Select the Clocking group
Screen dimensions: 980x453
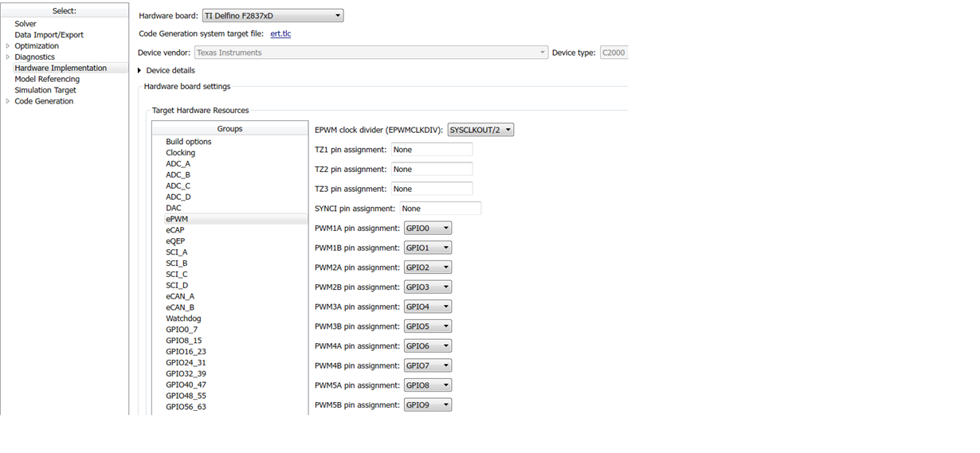[x=181, y=153]
